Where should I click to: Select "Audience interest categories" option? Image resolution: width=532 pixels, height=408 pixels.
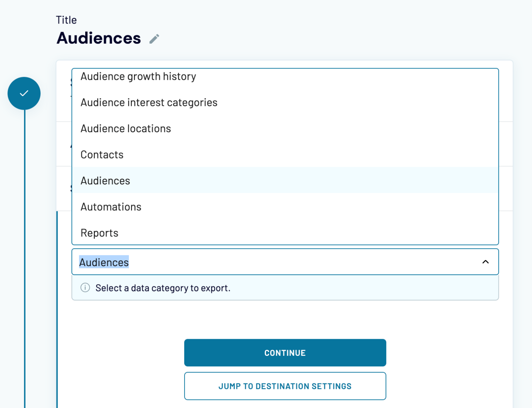(x=149, y=102)
